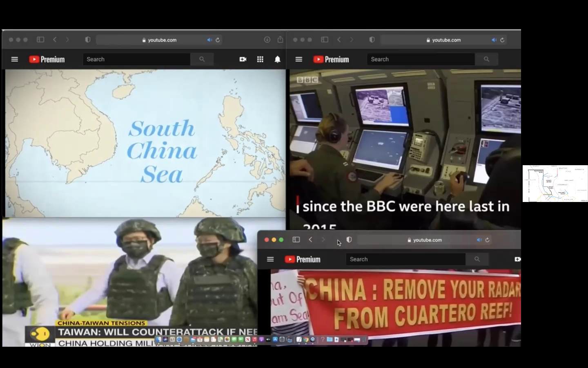Click YouTube Premium logo in front bottom window
Screen dimensions: 588x368
[x=303, y=259]
